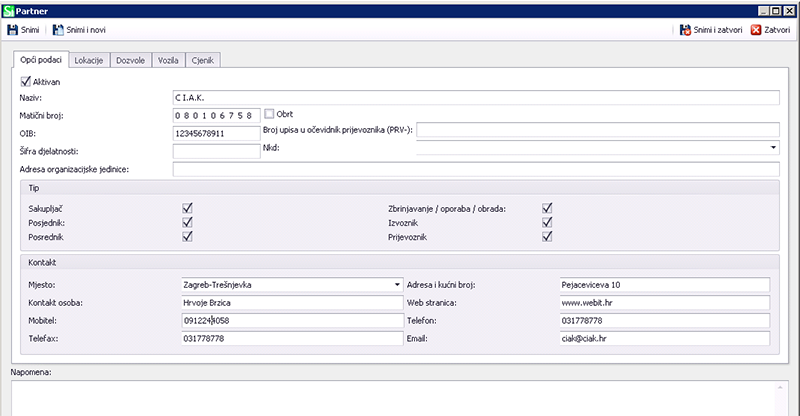Click the Broj upisa u očevidnik prijevoznika field
The image size is (800, 416).
(598, 130)
